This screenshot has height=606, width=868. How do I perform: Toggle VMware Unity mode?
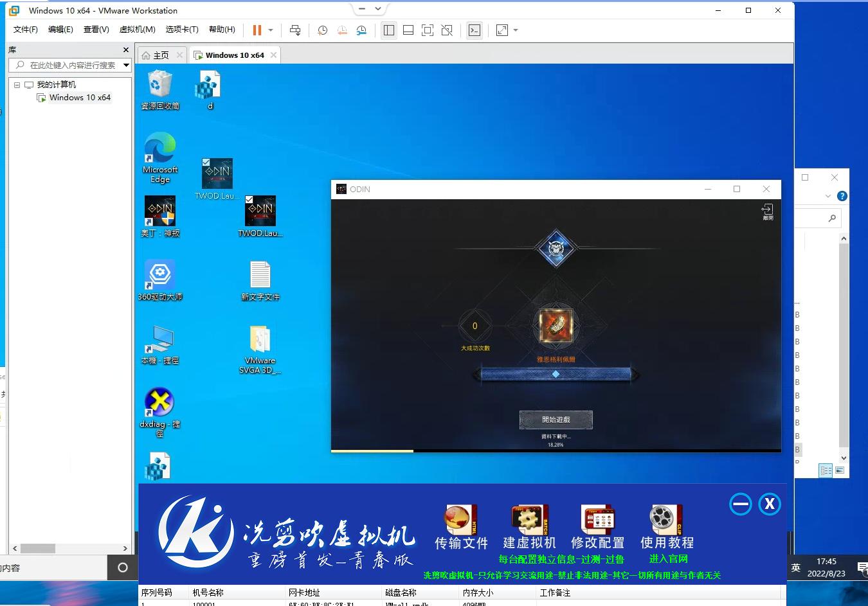tap(447, 30)
